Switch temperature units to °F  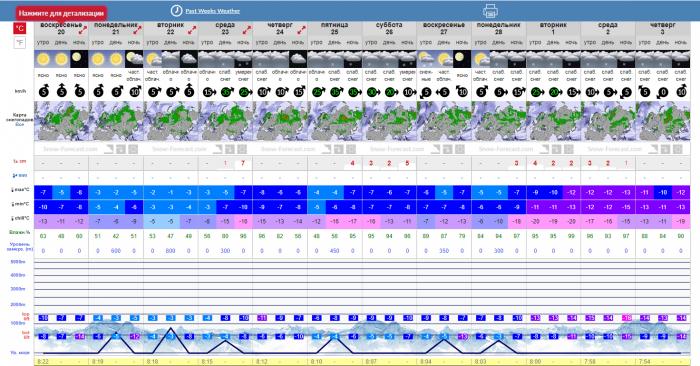pos(20,43)
